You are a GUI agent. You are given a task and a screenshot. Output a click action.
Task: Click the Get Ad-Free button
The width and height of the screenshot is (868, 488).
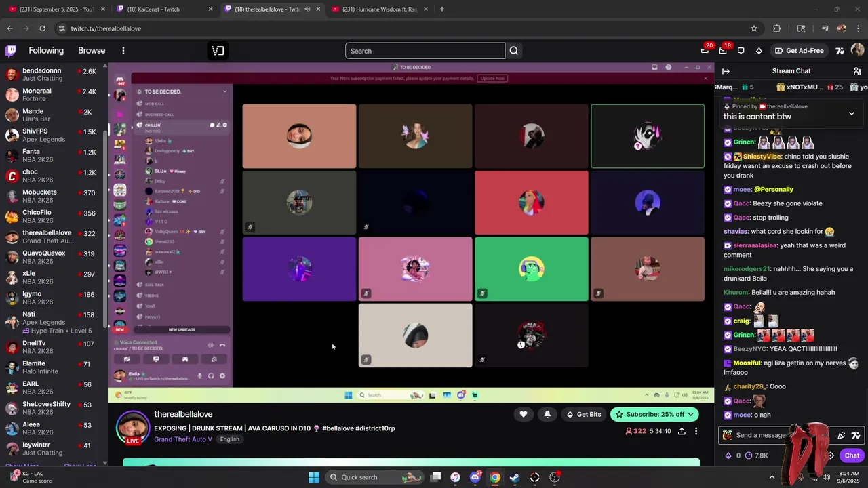coord(799,51)
